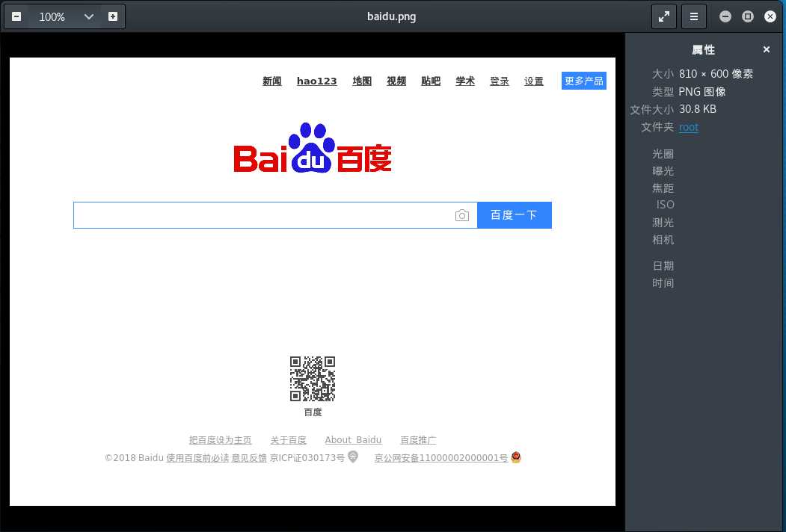The height and width of the screenshot is (532, 786).
Task: Click the 登录 link
Action: click(500, 81)
